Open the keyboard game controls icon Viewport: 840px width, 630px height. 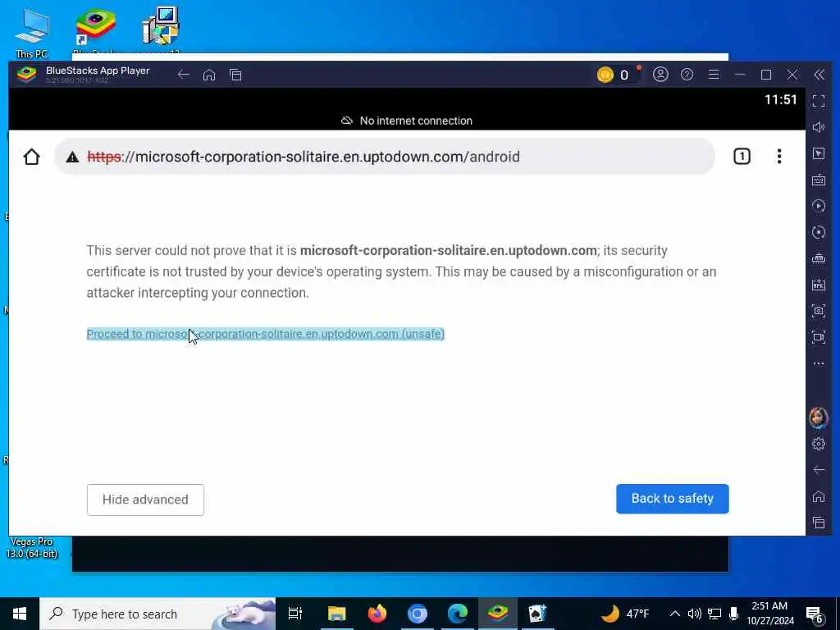pos(818,180)
